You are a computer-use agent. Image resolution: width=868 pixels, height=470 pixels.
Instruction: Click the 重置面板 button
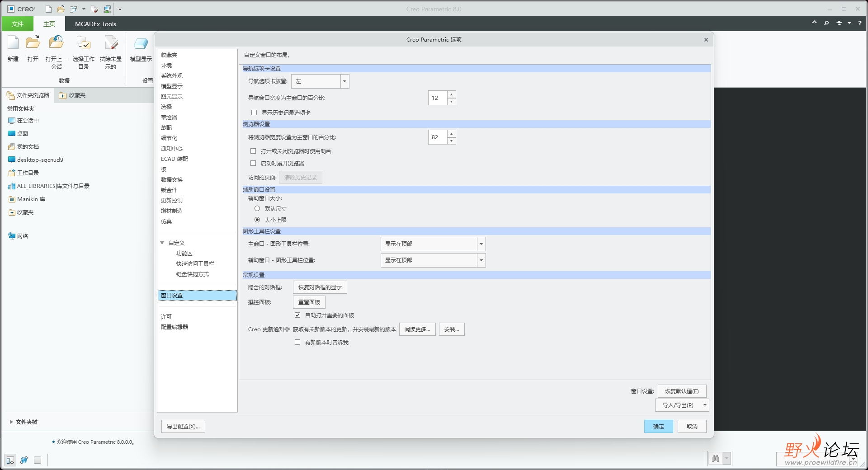309,302
